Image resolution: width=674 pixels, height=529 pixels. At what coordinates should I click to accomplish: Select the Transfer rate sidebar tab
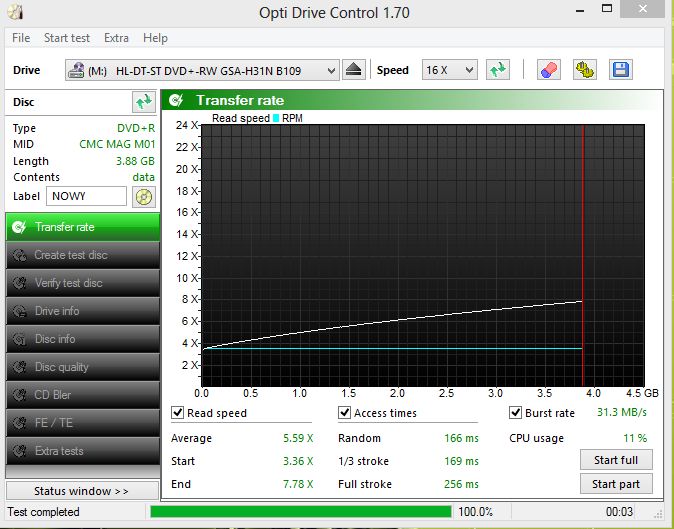(x=83, y=227)
